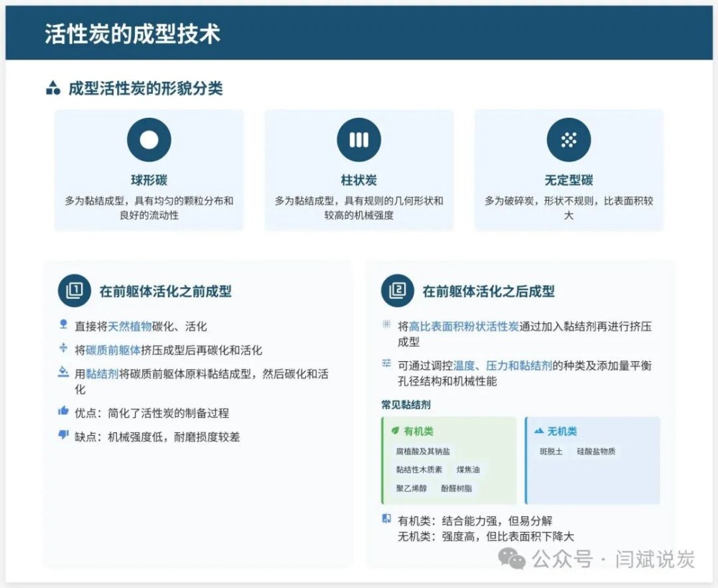The image size is (718, 588).
Task: Click the number 1 section icon
Action: [x=75, y=291]
